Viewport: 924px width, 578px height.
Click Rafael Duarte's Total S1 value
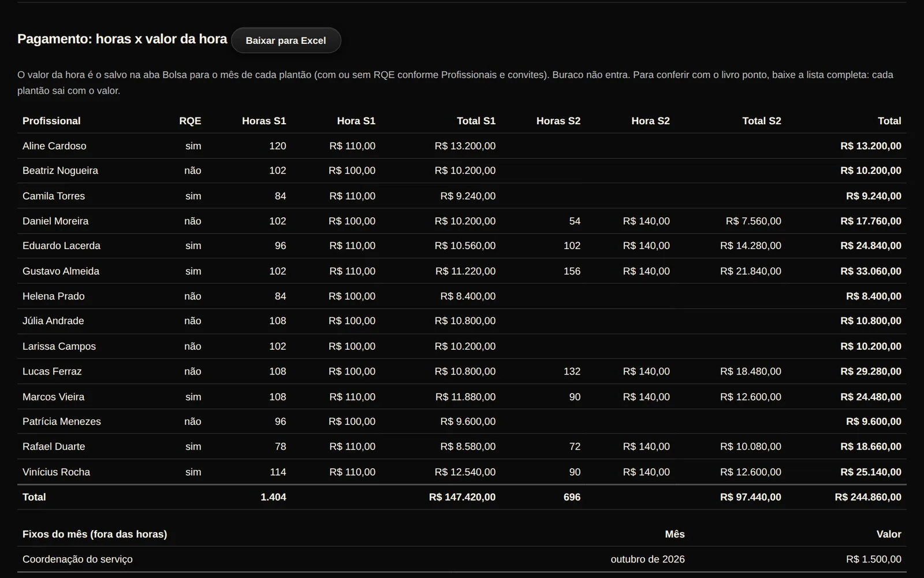tap(468, 446)
